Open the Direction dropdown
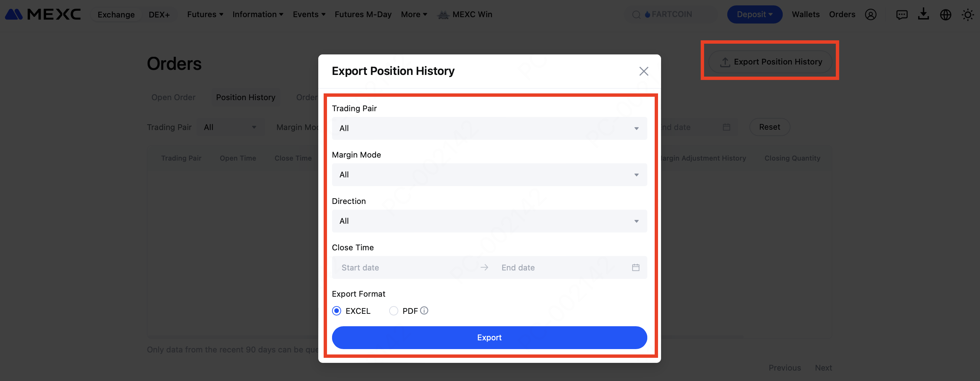The image size is (980, 381). point(489,221)
